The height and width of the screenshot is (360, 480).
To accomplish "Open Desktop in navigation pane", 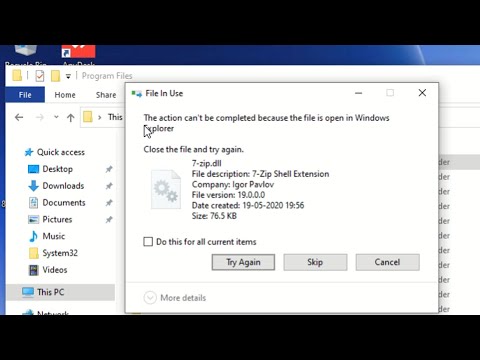I will pyautogui.click(x=57, y=169).
